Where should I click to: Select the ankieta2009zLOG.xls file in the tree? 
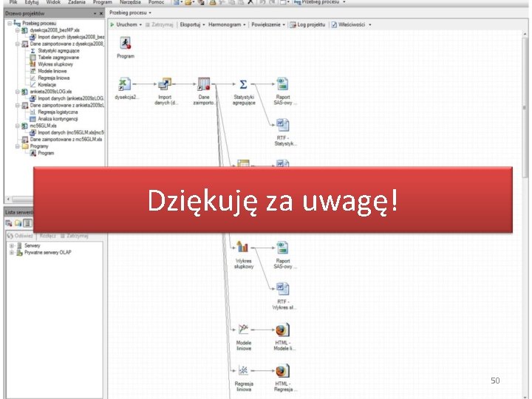pos(50,92)
